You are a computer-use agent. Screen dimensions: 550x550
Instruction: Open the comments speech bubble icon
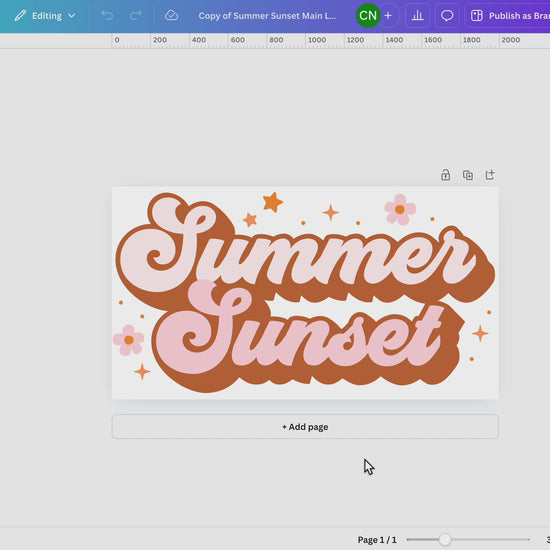[x=447, y=15]
